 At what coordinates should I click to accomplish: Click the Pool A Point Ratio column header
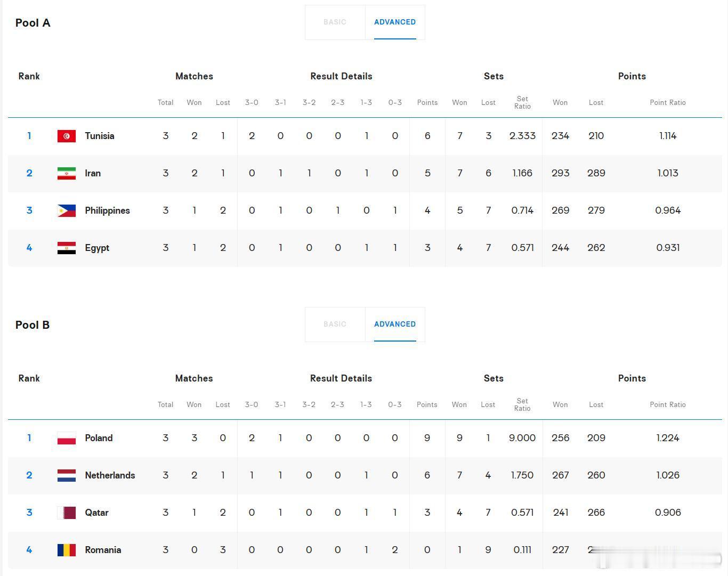[668, 102]
